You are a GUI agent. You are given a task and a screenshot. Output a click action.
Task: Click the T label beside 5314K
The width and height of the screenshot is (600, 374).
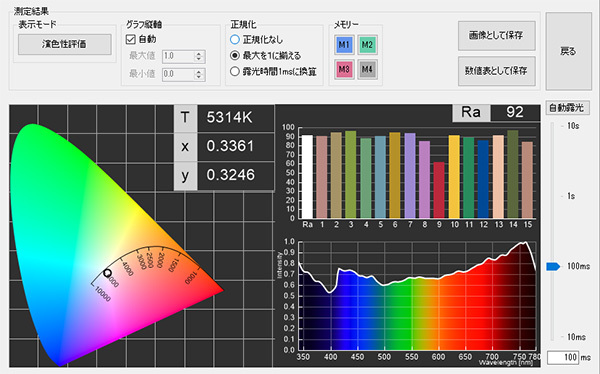185,118
